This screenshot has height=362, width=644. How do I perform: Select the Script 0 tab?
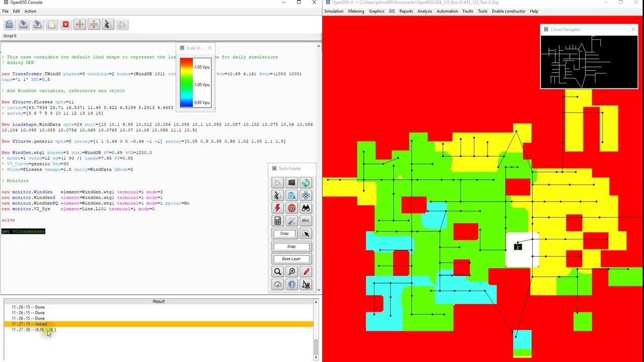tap(10, 36)
